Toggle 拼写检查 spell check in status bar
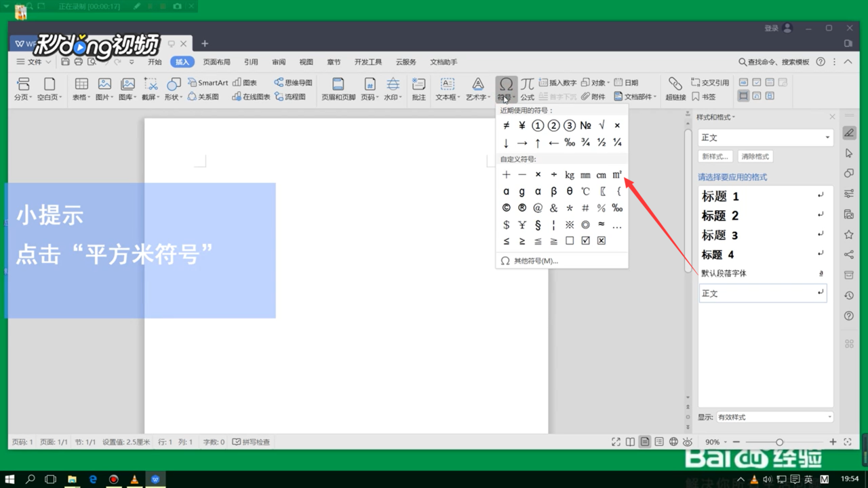This screenshot has width=868, height=488. coord(251,442)
